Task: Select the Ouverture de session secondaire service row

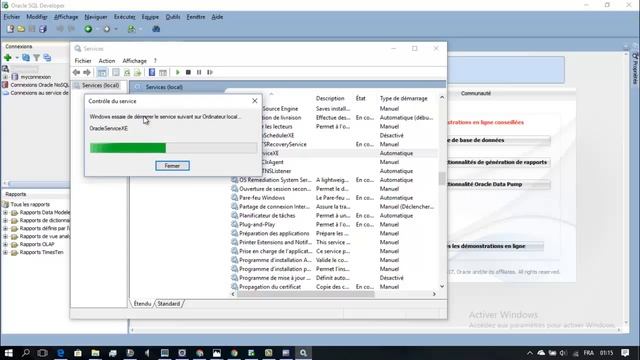Action: point(334,189)
